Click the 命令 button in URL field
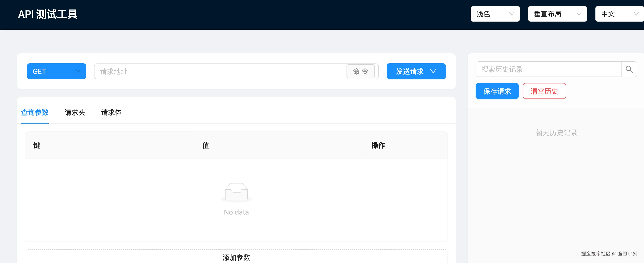Screen dimensions: 644x263 tap(360, 71)
